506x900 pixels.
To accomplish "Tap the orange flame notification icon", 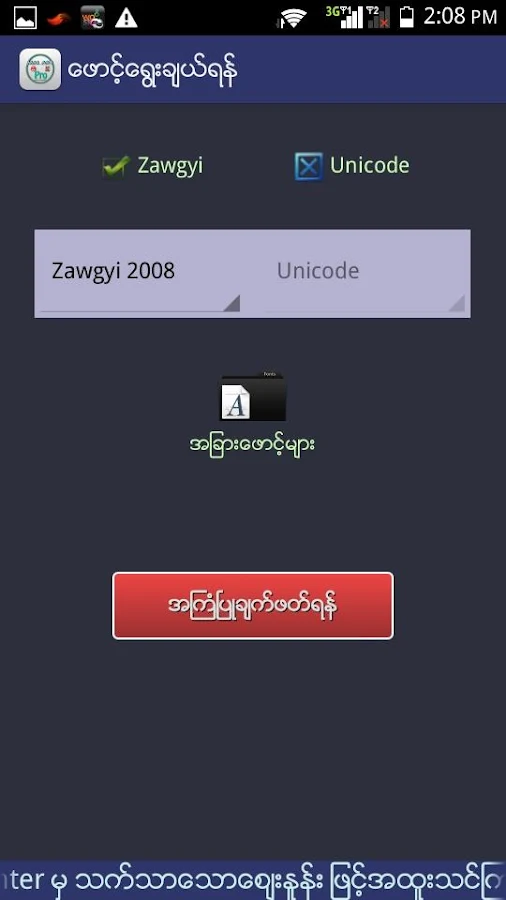I will [x=59, y=18].
